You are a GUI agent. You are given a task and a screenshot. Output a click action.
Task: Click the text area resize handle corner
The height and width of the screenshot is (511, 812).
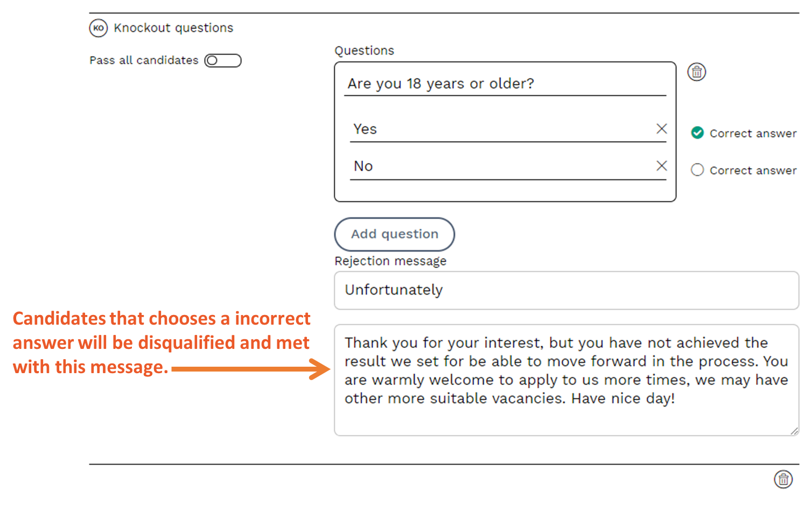tap(794, 431)
